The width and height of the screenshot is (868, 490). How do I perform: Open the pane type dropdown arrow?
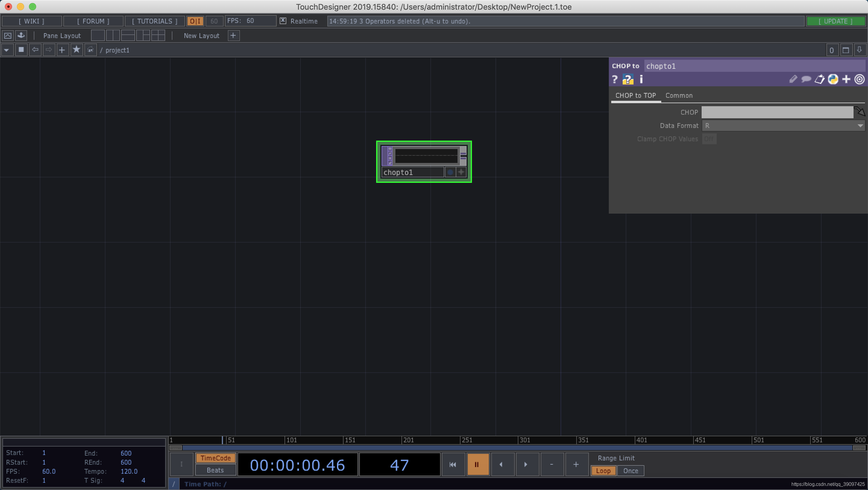tap(7, 50)
